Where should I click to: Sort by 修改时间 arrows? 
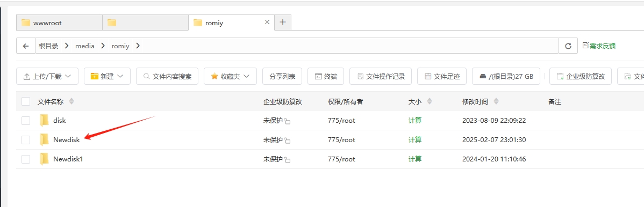(x=496, y=101)
